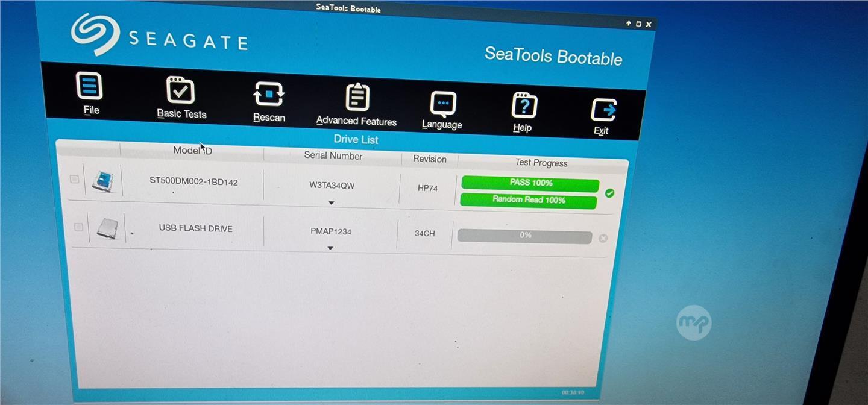868x405 pixels.
Task: Open the Help menu label
Action: pos(522,127)
